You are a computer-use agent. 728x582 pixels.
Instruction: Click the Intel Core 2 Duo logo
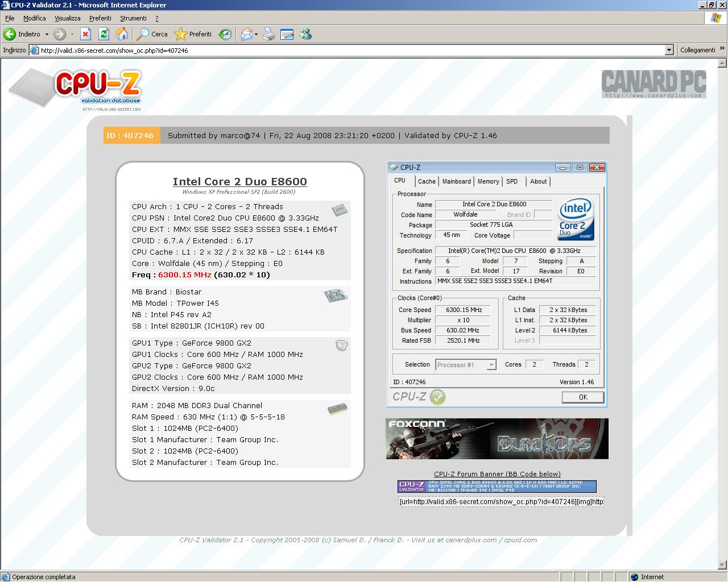pos(576,218)
